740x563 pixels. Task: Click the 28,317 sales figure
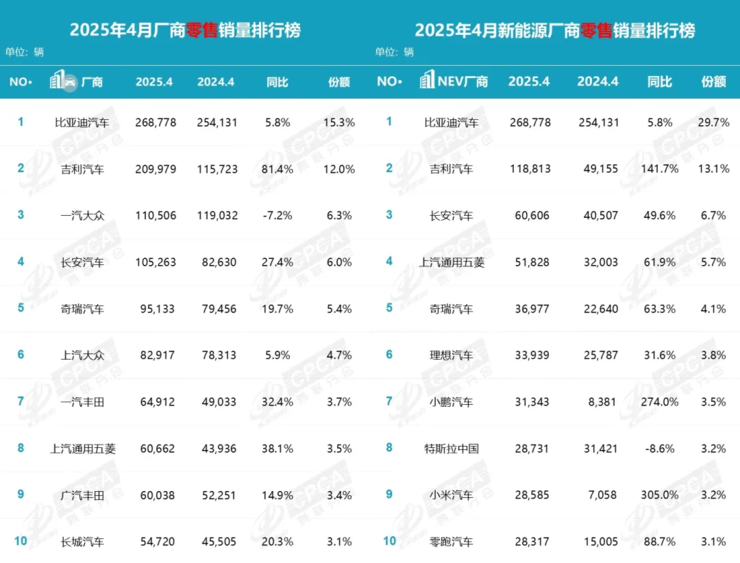pyautogui.click(x=532, y=542)
